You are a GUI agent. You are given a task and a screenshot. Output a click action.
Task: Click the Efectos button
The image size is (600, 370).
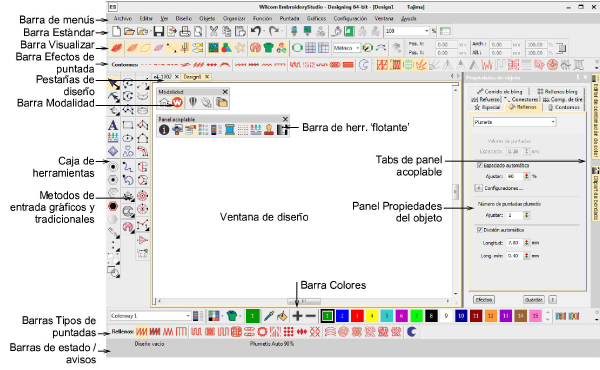[x=484, y=300]
